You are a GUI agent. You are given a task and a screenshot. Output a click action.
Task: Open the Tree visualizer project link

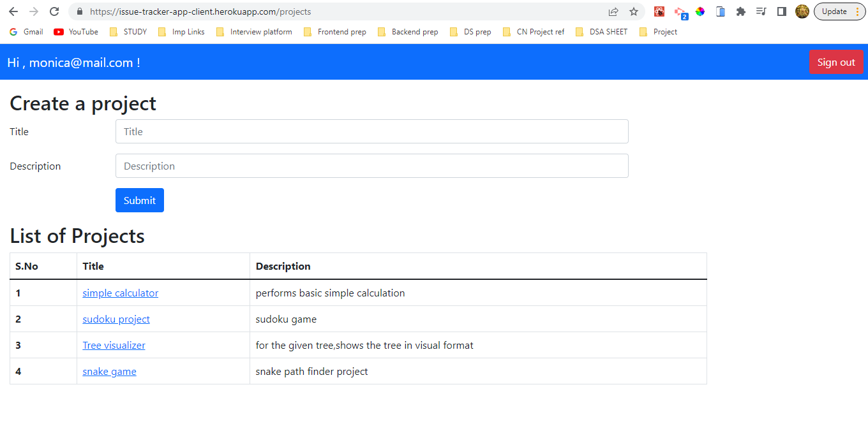pyautogui.click(x=114, y=345)
